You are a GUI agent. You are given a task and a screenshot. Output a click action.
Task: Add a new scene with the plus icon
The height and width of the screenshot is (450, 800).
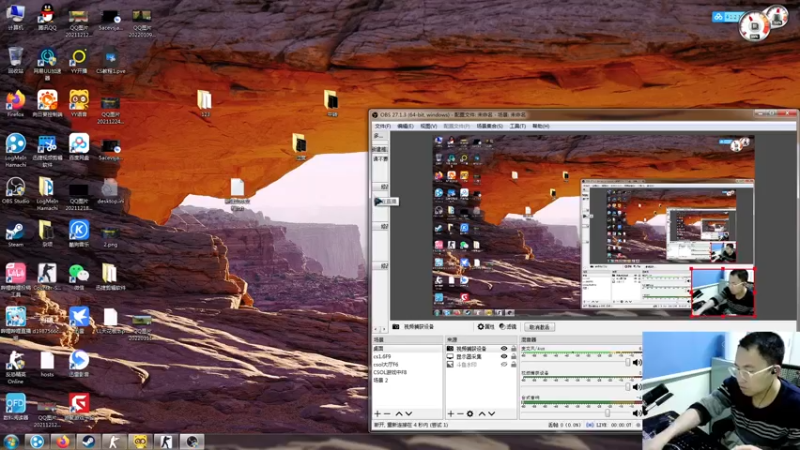click(x=378, y=414)
